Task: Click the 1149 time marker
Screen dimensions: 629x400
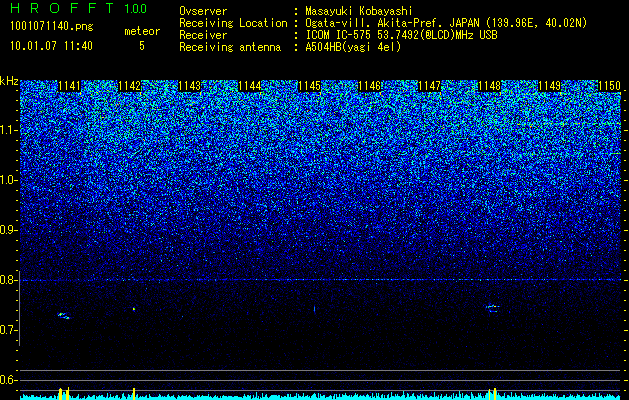Action: (550, 86)
